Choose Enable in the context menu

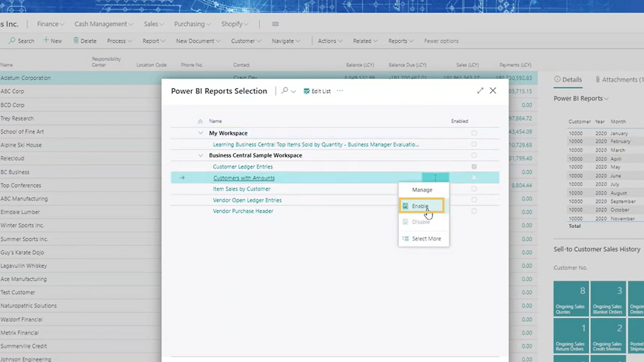(422, 206)
